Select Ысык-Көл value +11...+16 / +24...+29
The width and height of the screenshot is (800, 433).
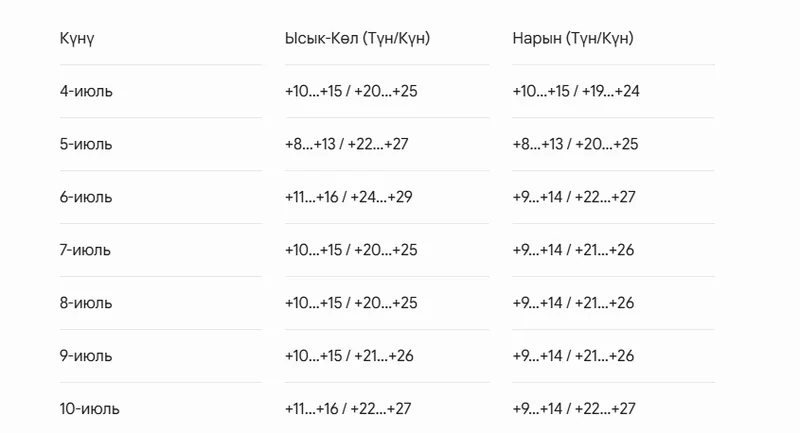pyautogui.click(x=348, y=197)
